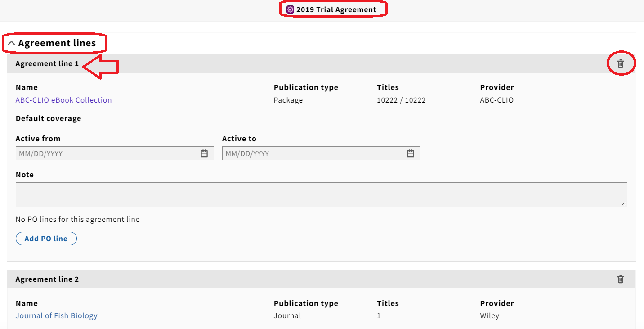Click the Default coverage label
The height and width of the screenshot is (329, 644).
coord(49,118)
